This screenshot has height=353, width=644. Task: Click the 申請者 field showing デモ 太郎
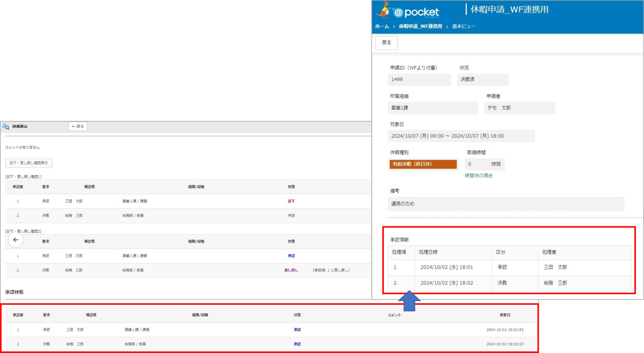[519, 108]
